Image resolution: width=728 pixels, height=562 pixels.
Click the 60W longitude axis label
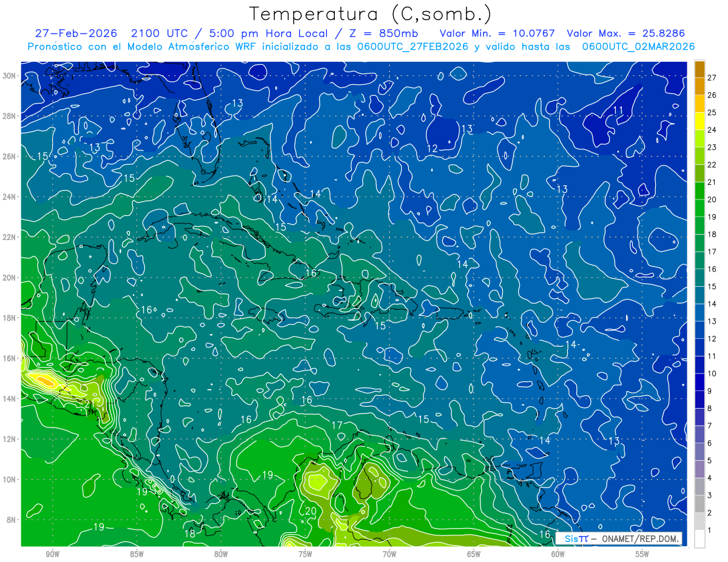(x=558, y=554)
